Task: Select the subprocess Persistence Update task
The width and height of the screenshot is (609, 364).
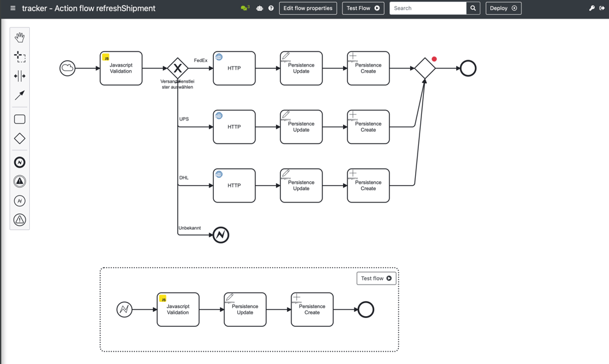Action: click(245, 310)
